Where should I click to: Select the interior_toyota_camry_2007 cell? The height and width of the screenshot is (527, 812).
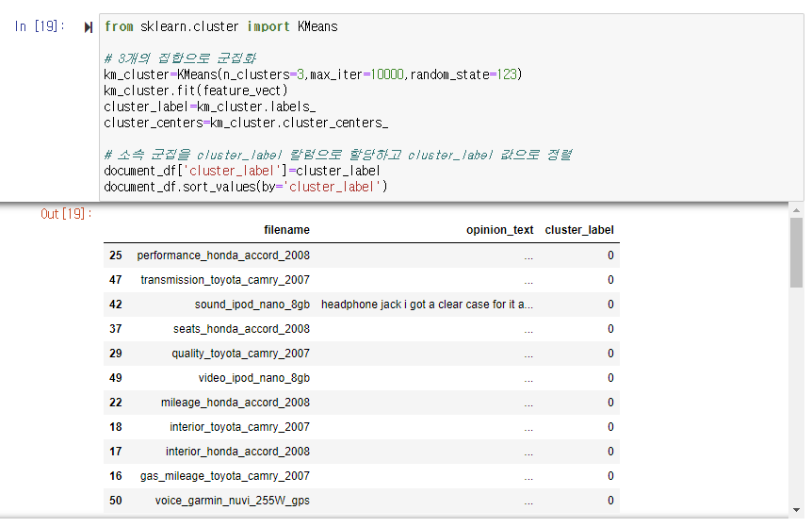[x=240, y=427]
